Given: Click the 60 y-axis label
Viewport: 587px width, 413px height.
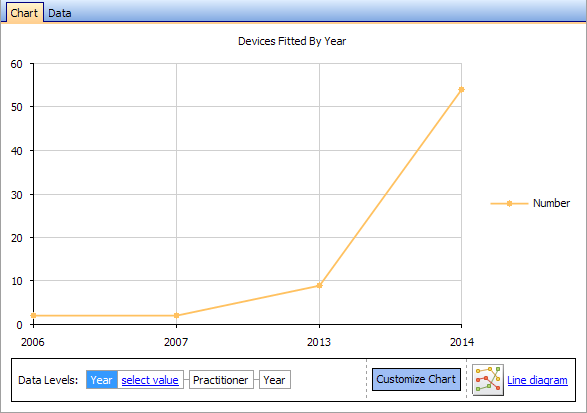Looking at the screenshot, I should click(16, 64).
